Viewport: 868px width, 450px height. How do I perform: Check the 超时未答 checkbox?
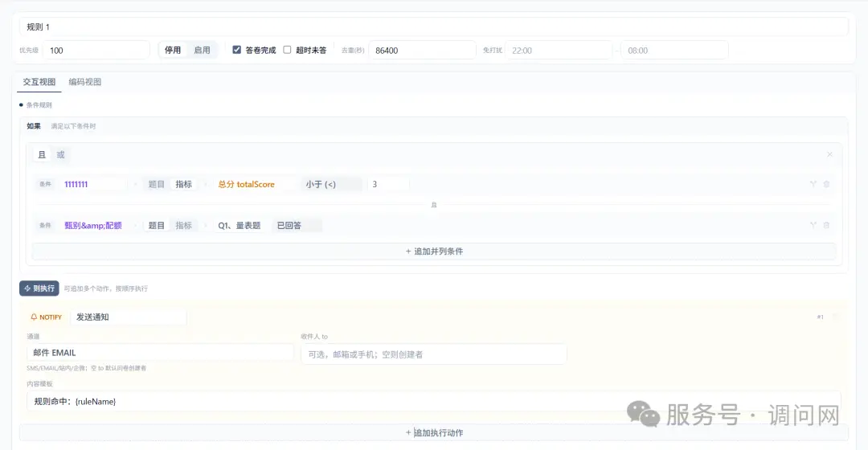click(287, 50)
